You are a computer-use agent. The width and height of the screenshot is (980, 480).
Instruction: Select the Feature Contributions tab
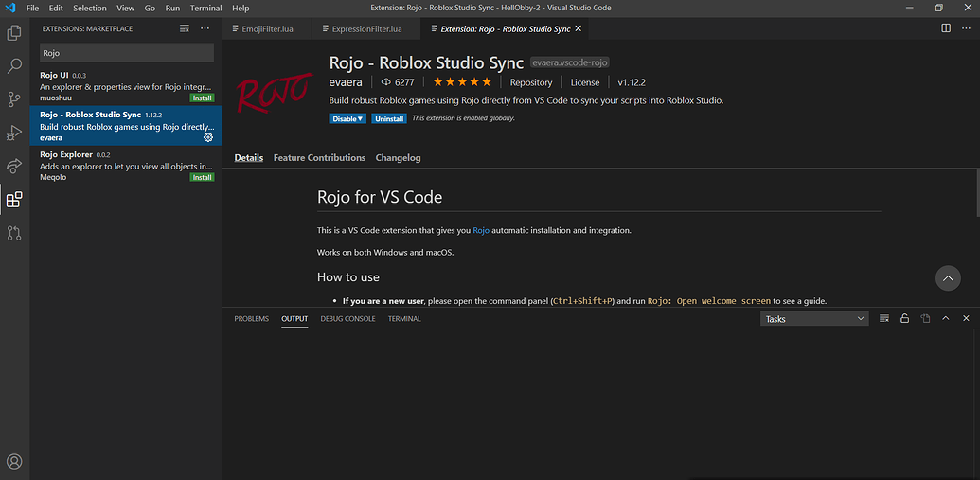click(319, 157)
